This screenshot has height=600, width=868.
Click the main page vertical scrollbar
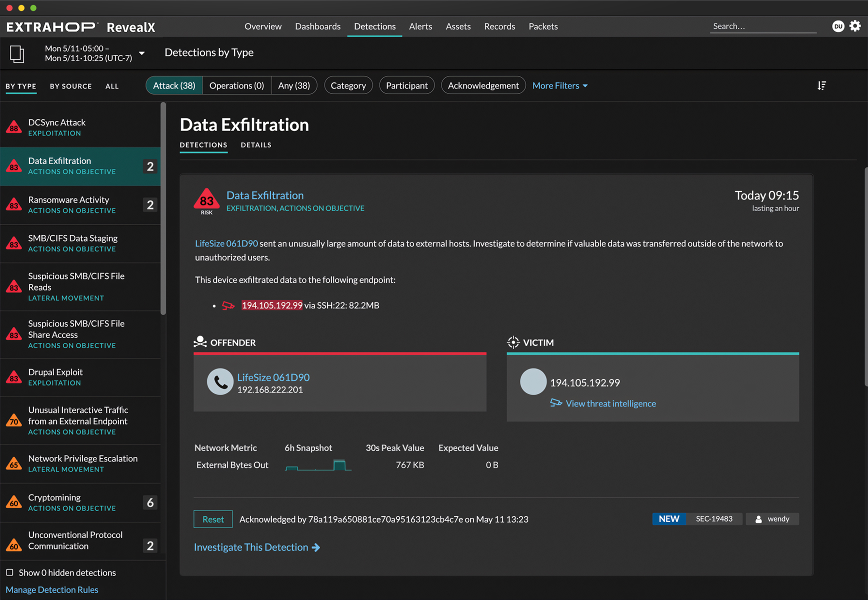point(865,277)
